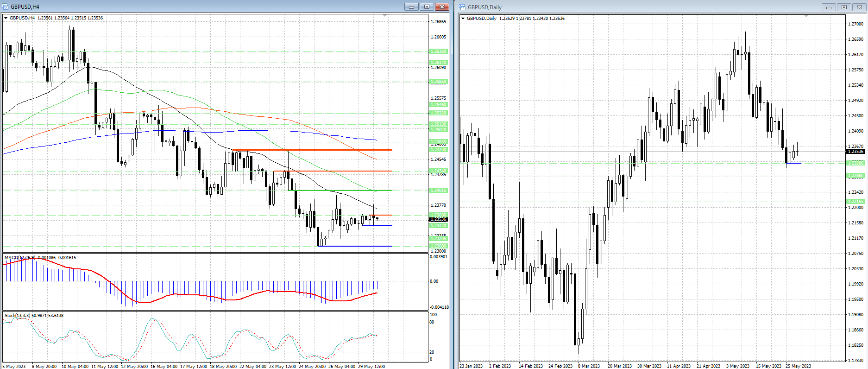The height and width of the screenshot is (369, 868).
Task: Maximize the GBPUSD,Daily chart window
Action: click(x=844, y=7)
